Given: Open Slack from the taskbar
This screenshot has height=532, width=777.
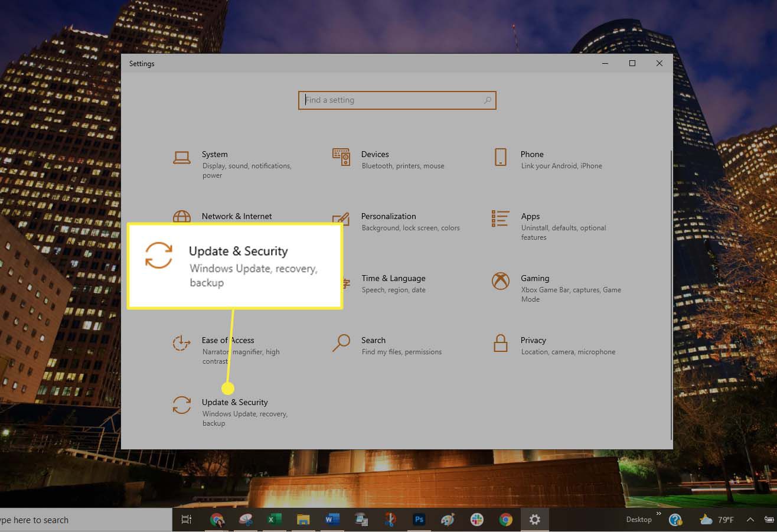Looking at the screenshot, I should [x=477, y=520].
